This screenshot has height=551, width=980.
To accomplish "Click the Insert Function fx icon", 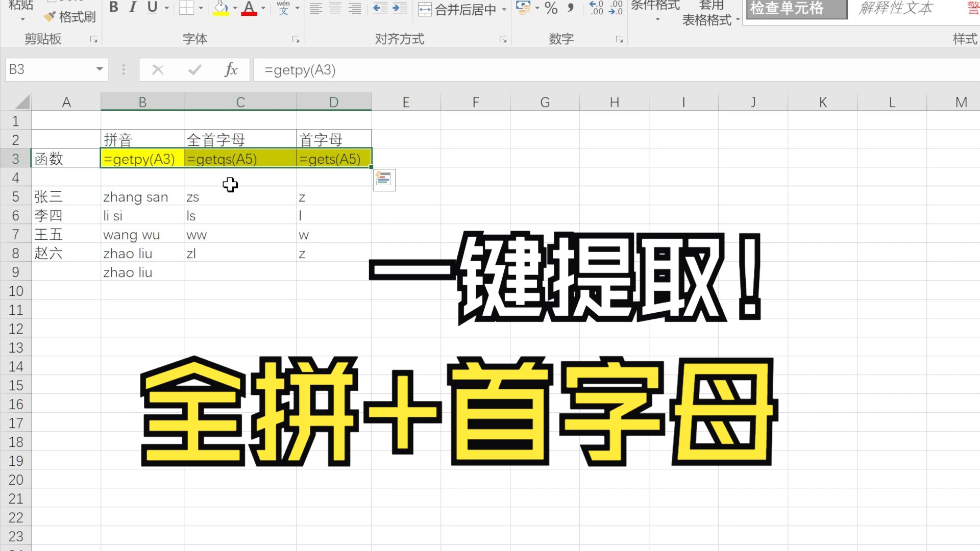I will (231, 69).
